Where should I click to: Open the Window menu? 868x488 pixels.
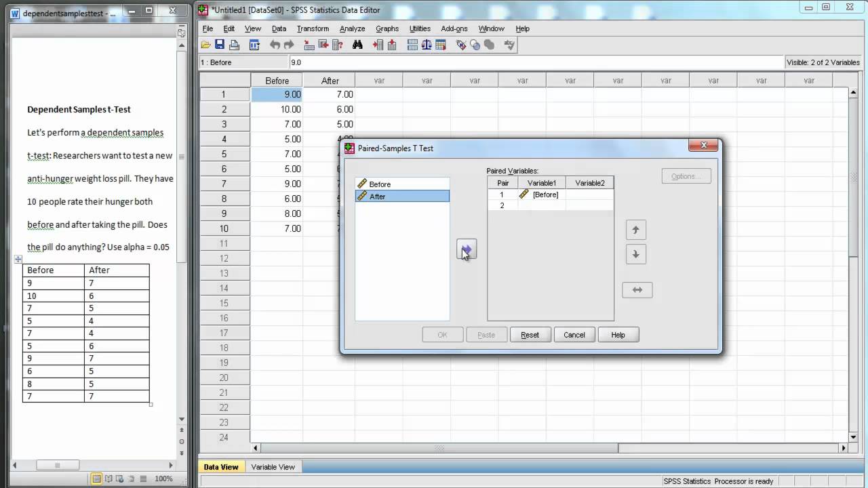492,28
